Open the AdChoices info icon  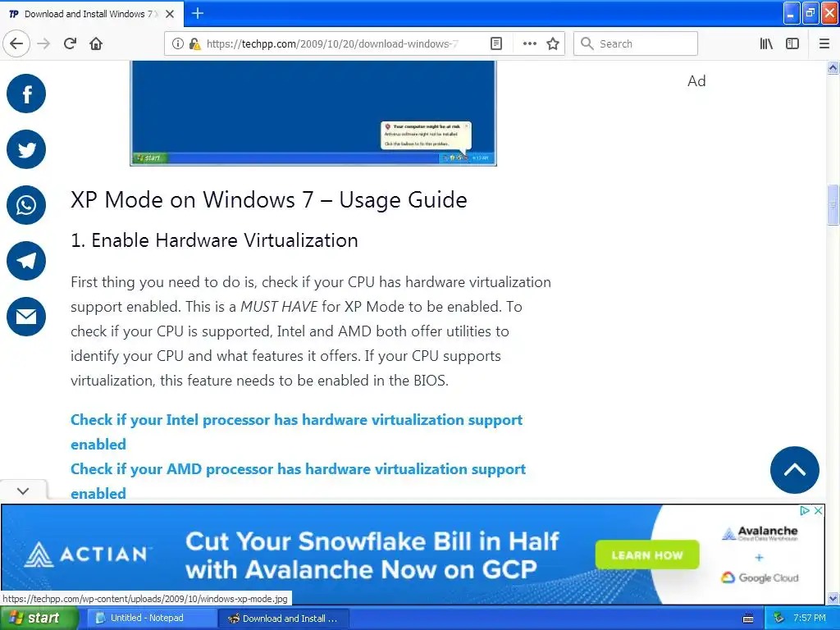[x=805, y=510]
